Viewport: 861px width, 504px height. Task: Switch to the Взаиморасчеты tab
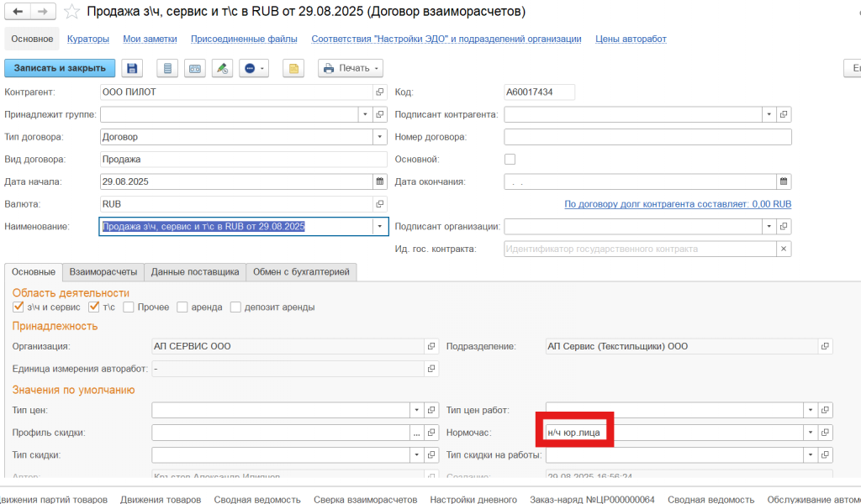103,272
